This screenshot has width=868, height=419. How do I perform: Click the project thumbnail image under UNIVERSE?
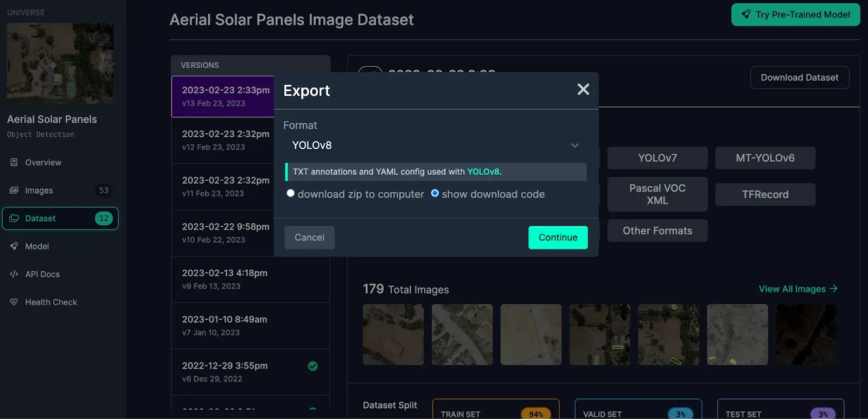pyautogui.click(x=60, y=64)
